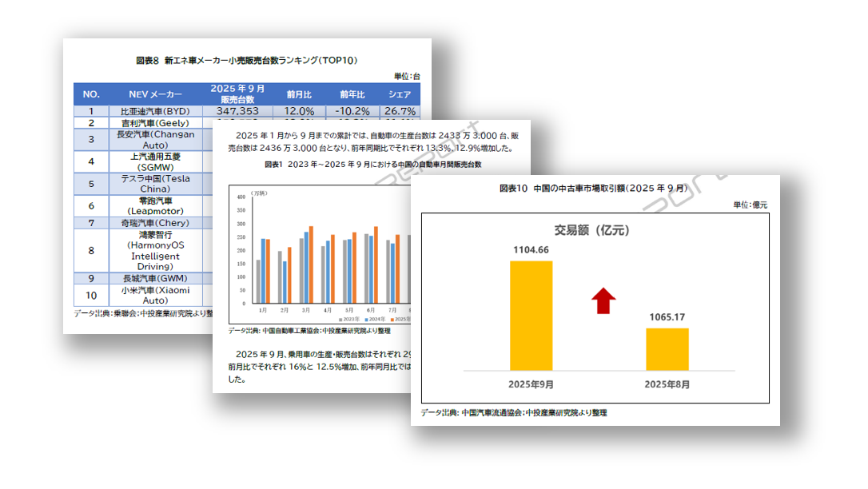
Task: Select the yellow 2025年8月 bar
Action: (669, 349)
